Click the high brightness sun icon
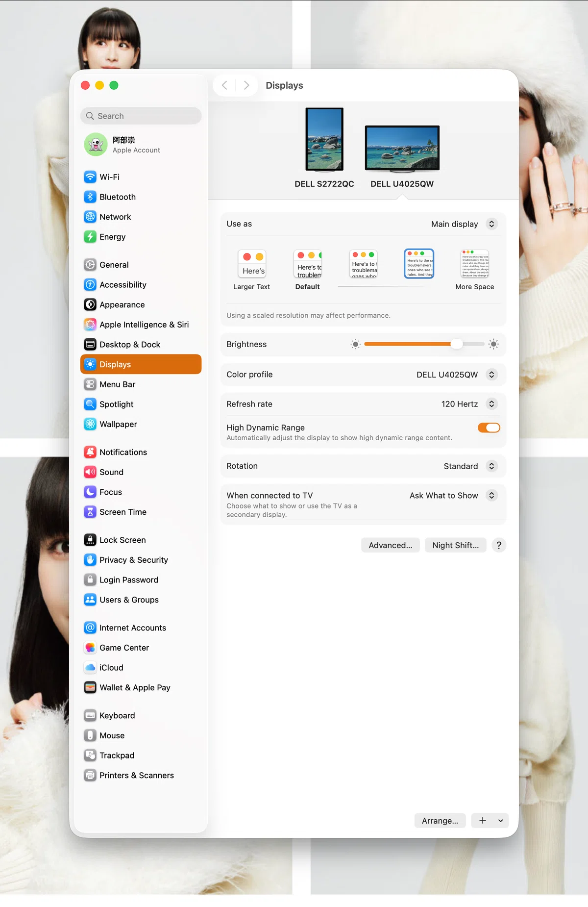 493,344
